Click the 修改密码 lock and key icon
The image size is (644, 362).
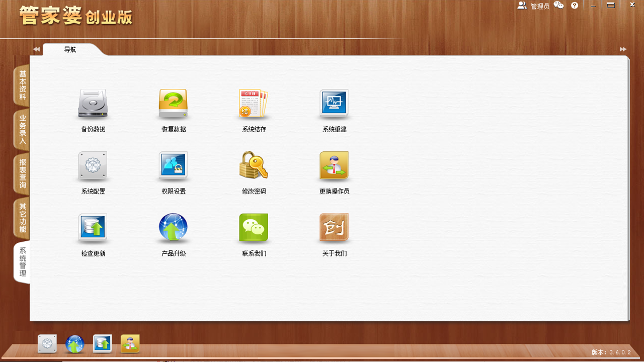[x=254, y=166]
